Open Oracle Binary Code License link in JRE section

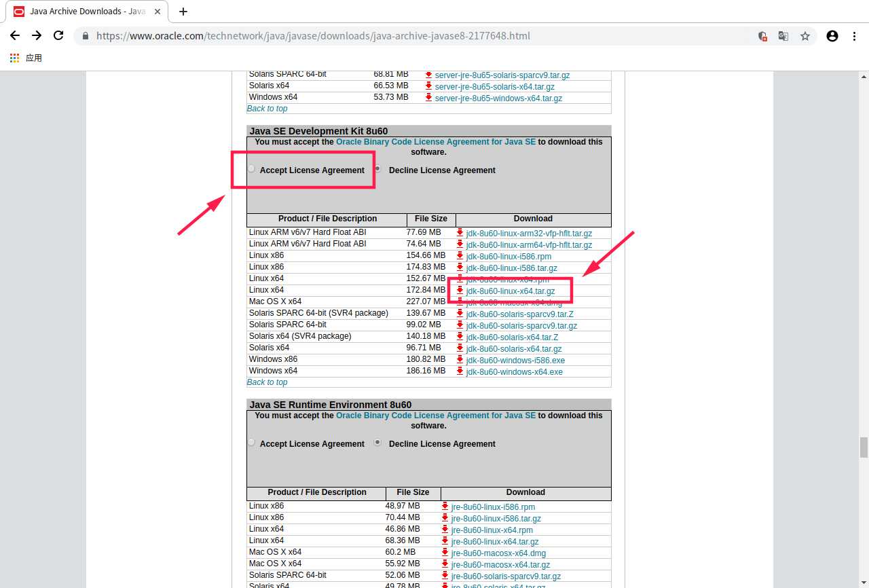click(x=436, y=416)
